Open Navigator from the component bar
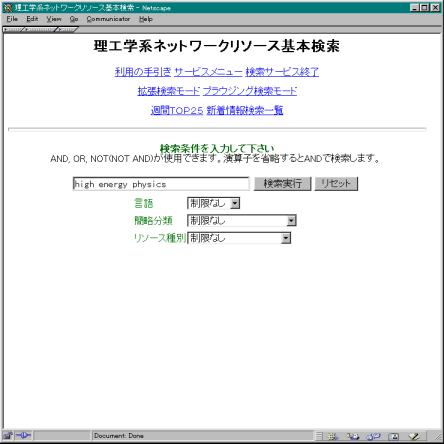The width and height of the screenshot is (444, 444). (x=332, y=436)
